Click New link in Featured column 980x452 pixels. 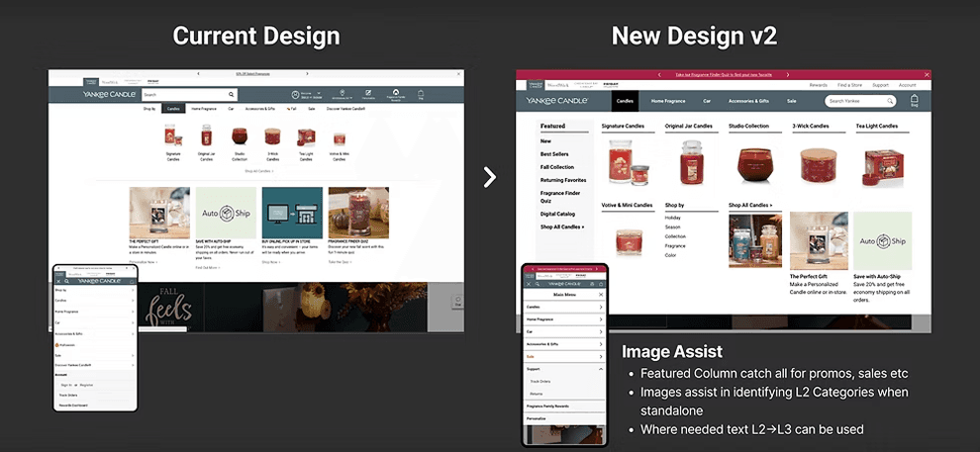(x=545, y=141)
